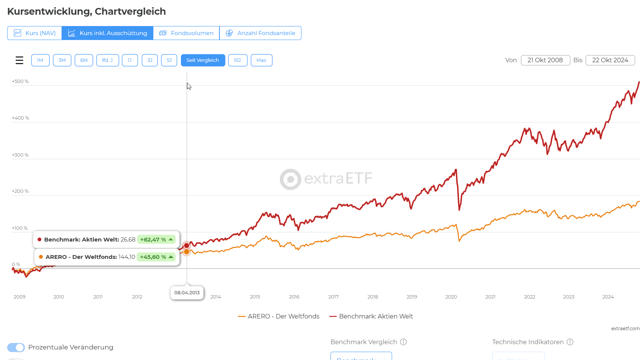Click the Kurs inkl. Ausschüttung bar chart icon
Viewport: 644px width, 360px height.
[x=71, y=33]
